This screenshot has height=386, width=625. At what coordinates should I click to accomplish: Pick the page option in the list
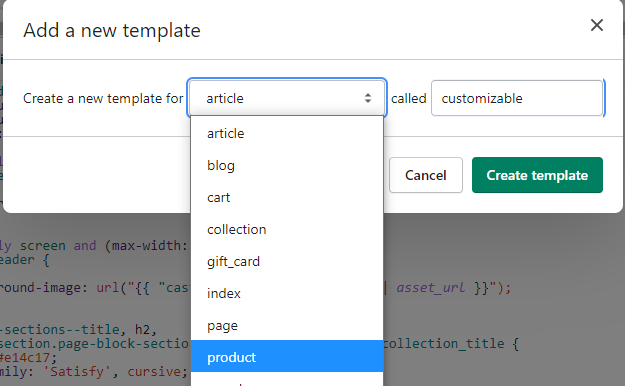click(287, 325)
